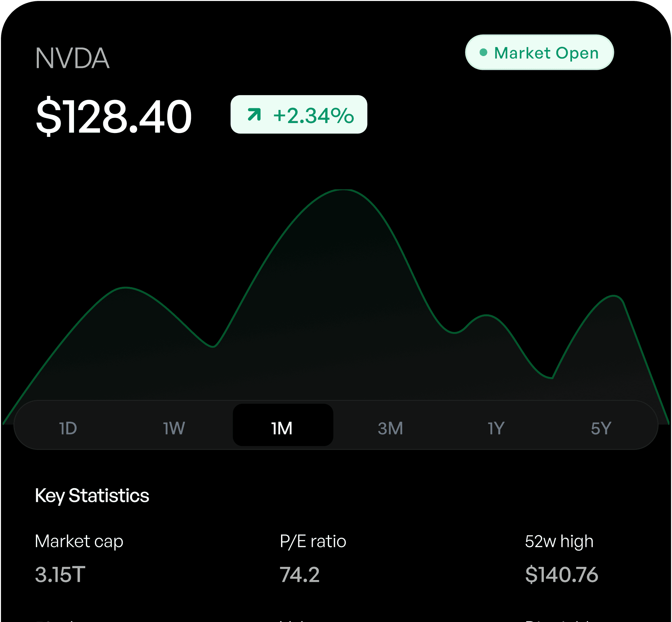The image size is (672, 622).
Task: Select the active 1M range tab
Action: 283,425
